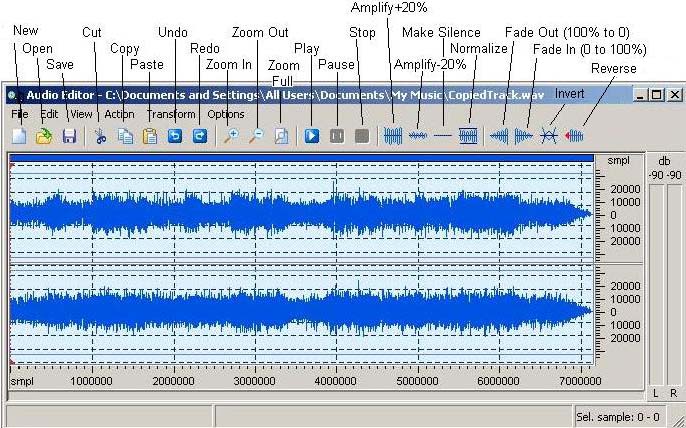Screen dimensions: 686x428
Task: Expand the Options menu
Action: pos(226,114)
